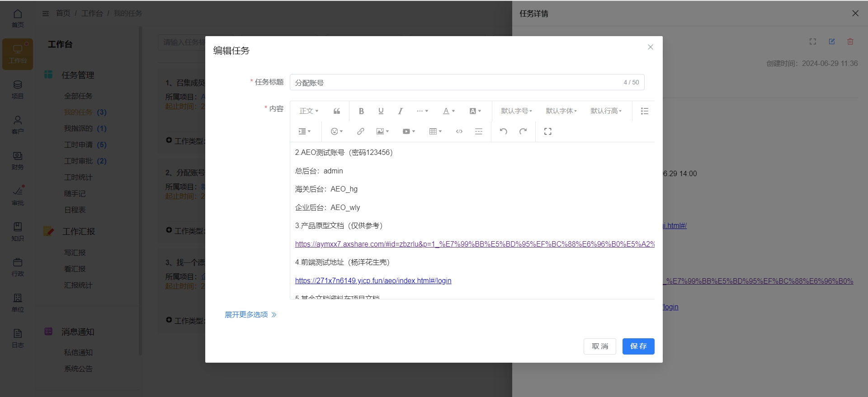The width and height of the screenshot is (868, 397).
Task: Open 看汇报 under 工作汇报
Action: pos(75,269)
